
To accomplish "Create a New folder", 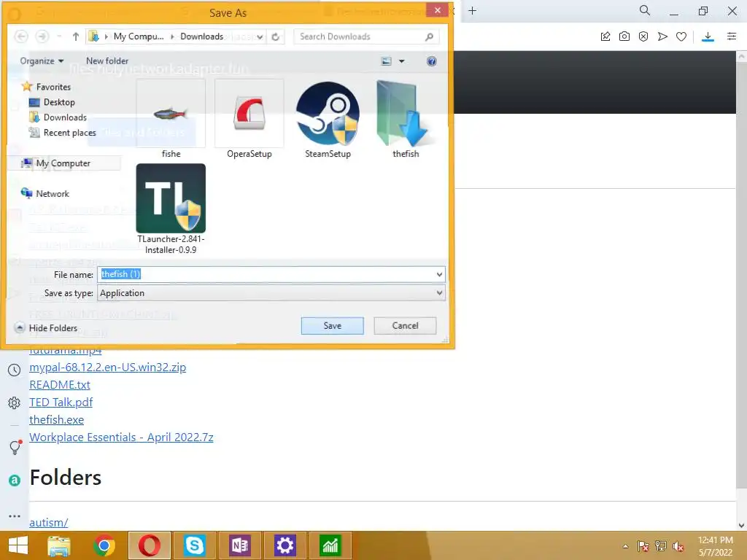I will [107, 61].
